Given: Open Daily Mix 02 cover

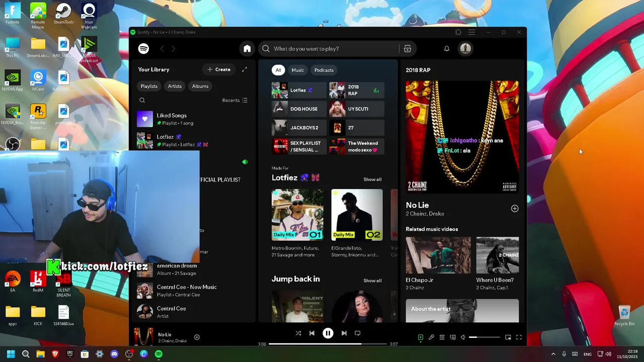Looking at the screenshot, I should 357,215.
